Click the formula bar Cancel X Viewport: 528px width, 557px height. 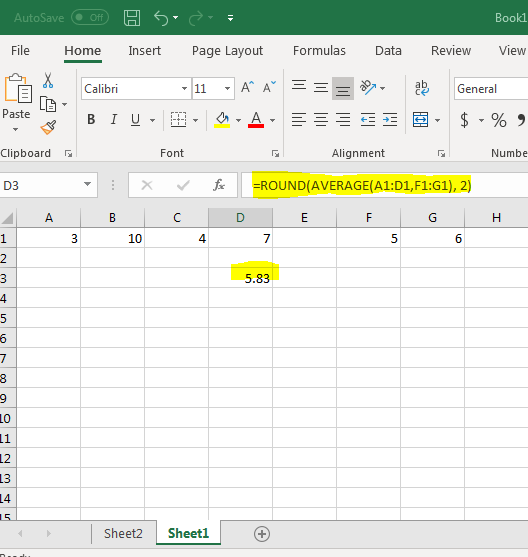click(147, 185)
